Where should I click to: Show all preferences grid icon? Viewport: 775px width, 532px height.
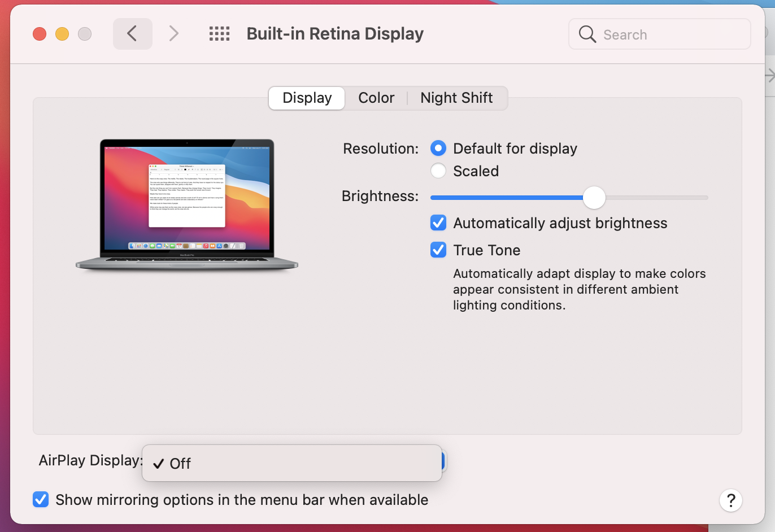[219, 34]
